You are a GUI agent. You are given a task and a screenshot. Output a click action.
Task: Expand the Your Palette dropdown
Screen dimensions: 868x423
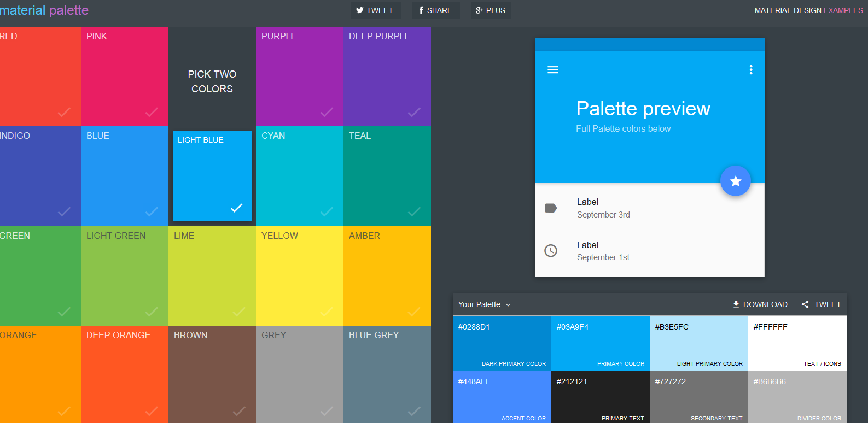pos(485,304)
